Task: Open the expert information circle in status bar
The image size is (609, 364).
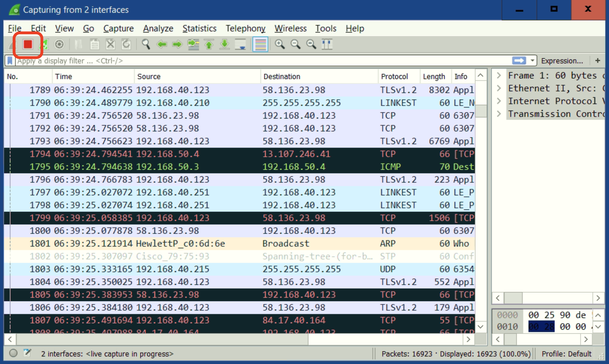Action: [x=13, y=353]
